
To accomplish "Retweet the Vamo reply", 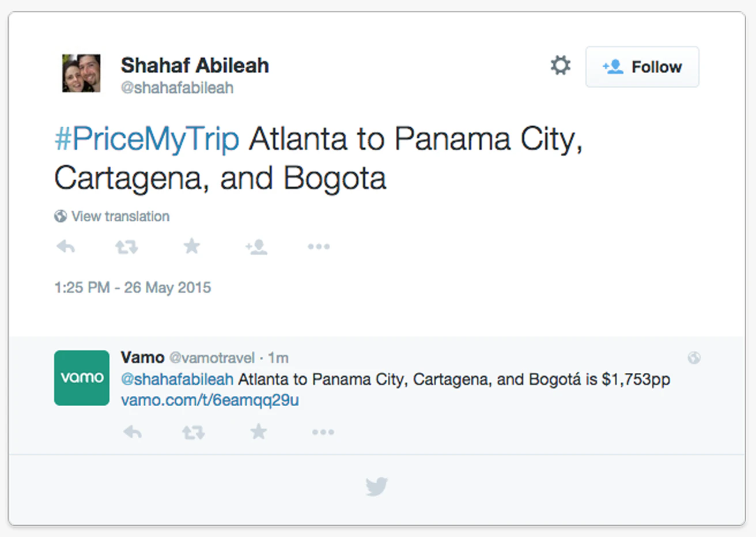I will coord(194,432).
